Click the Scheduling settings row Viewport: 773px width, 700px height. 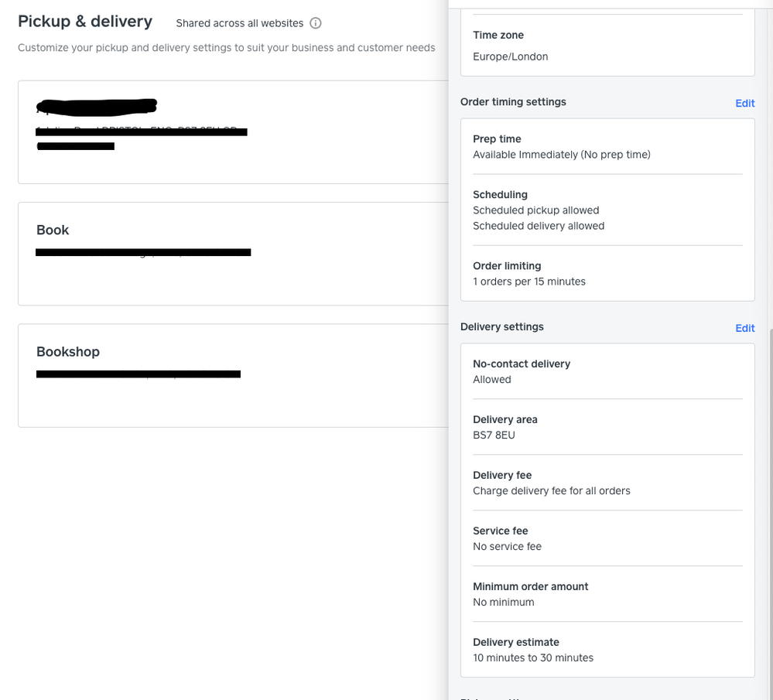pos(607,210)
